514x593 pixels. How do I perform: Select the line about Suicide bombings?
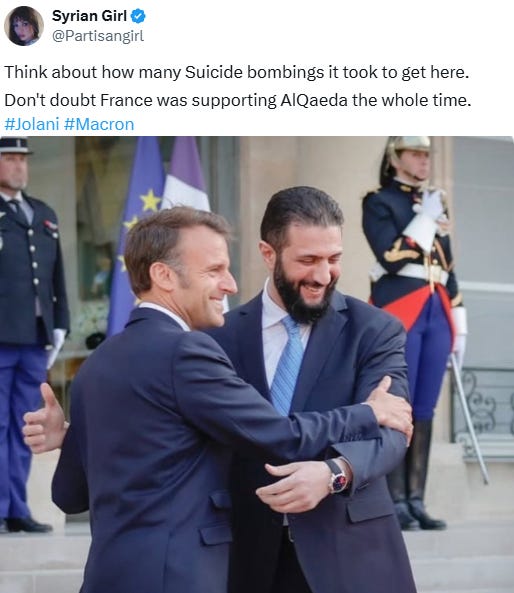pyautogui.click(x=236, y=72)
